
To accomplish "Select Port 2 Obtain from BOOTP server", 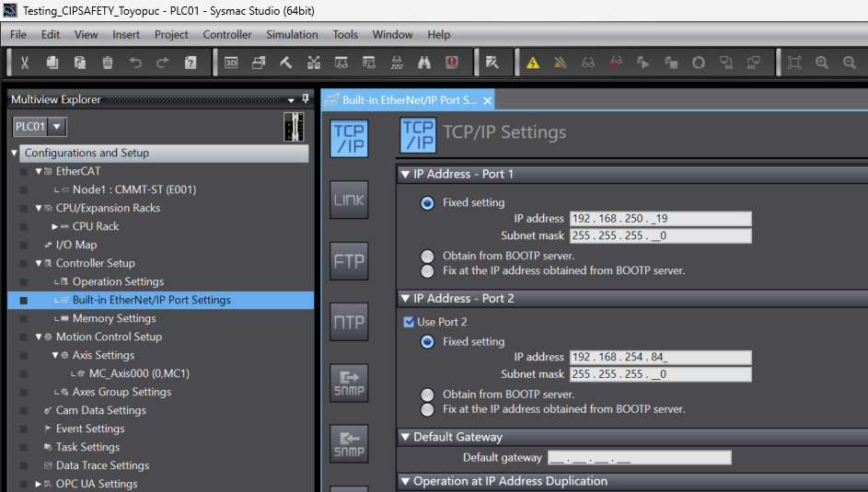I will coord(427,395).
